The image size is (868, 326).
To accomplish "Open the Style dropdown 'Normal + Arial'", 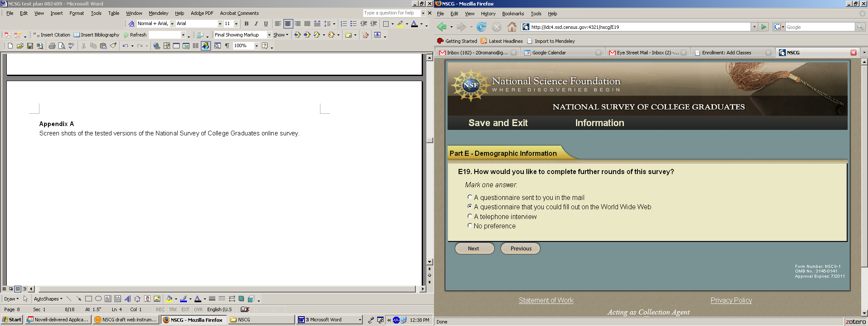I will pyautogui.click(x=172, y=24).
